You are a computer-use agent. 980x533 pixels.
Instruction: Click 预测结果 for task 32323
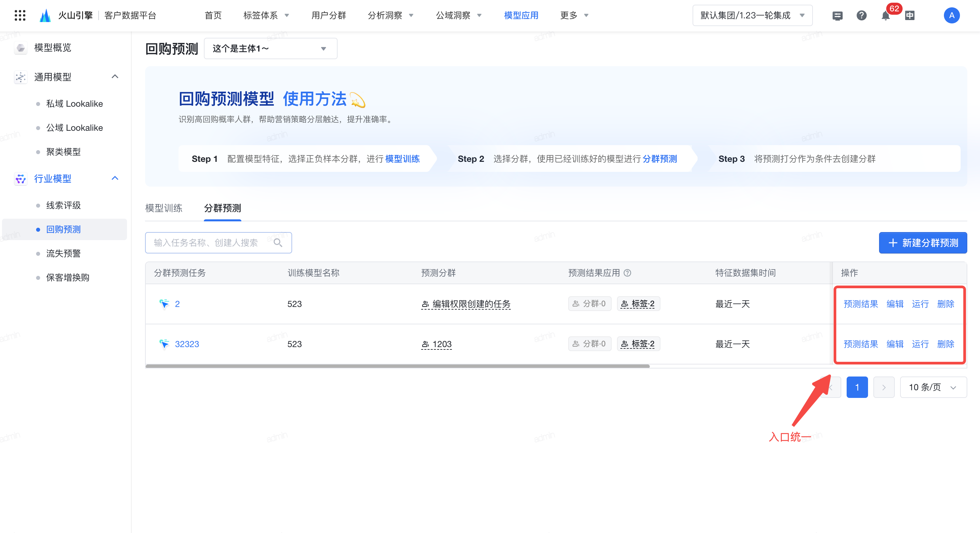click(x=861, y=344)
